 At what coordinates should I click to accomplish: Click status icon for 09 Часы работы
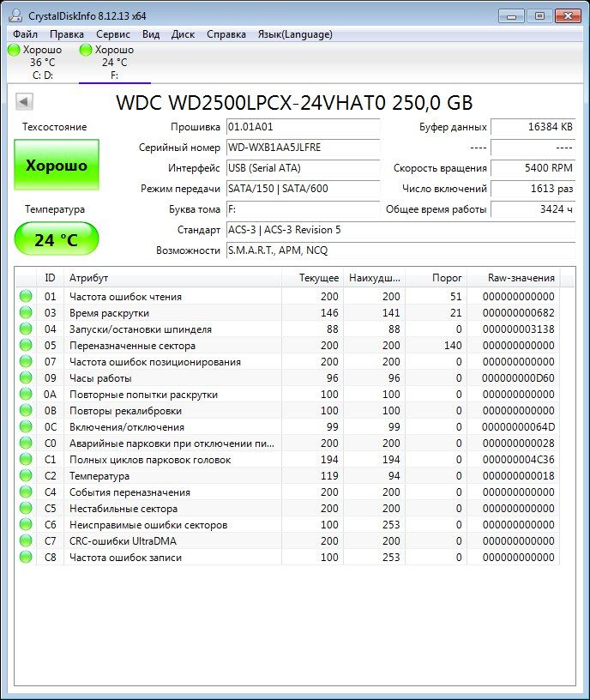tap(26, 377)
